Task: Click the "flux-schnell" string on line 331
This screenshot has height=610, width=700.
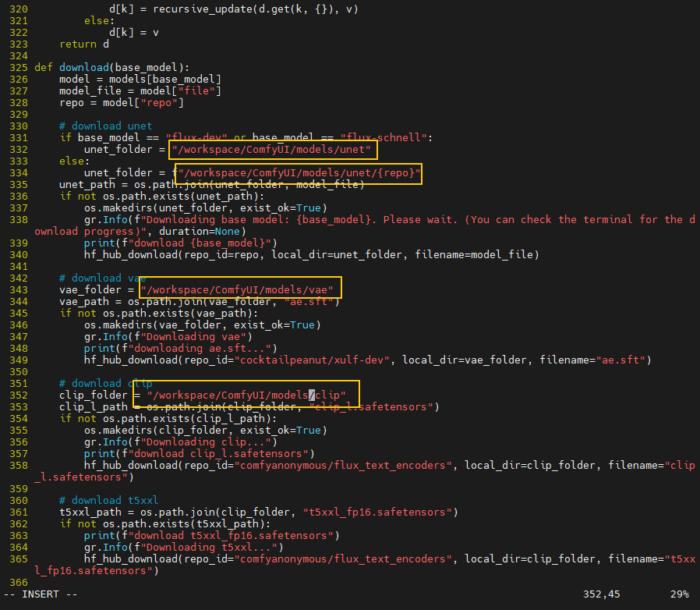Action: coord(383,137)
